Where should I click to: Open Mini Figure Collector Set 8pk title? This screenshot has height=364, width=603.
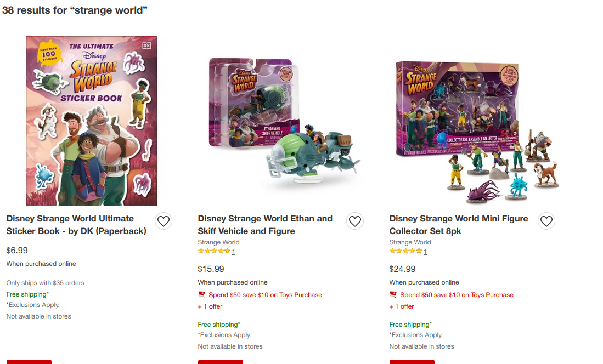coord(458,225)
